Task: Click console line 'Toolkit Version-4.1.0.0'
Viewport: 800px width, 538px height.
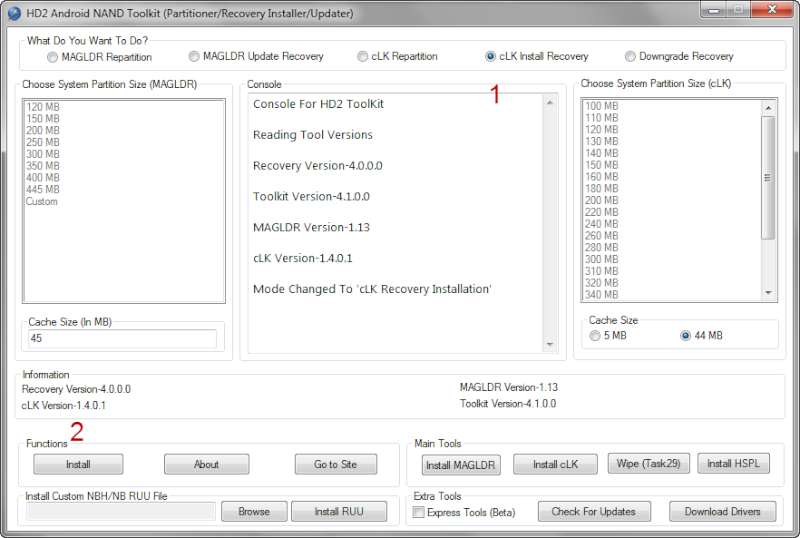Action: [x=311, y=197]
